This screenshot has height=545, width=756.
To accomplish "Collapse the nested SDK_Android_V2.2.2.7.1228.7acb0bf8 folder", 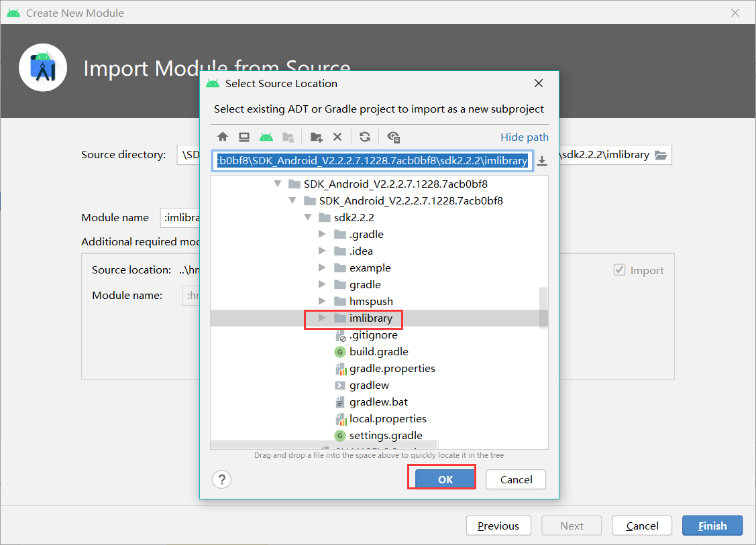I will click(x=292, y=200).
